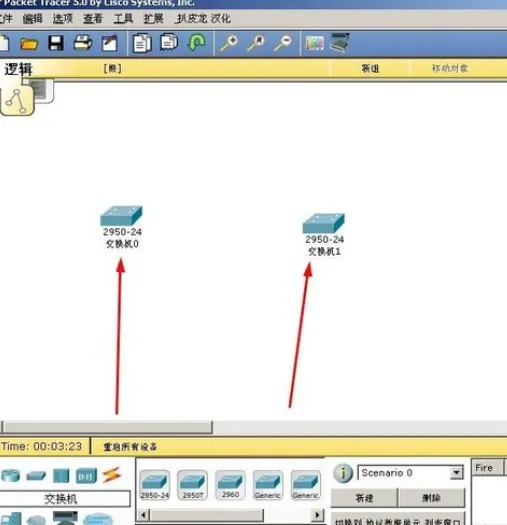Click the Time: 00:03:23 display

tap(42, 446)
